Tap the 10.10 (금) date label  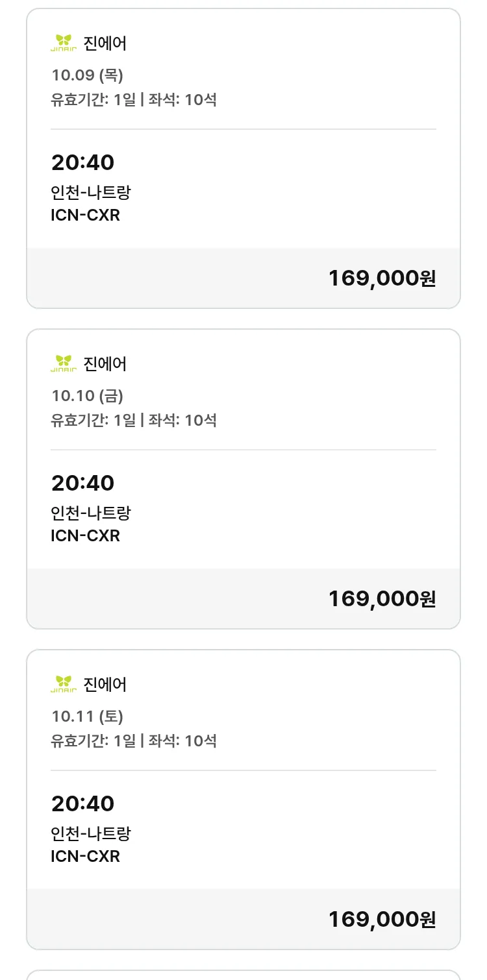[87, 395]
